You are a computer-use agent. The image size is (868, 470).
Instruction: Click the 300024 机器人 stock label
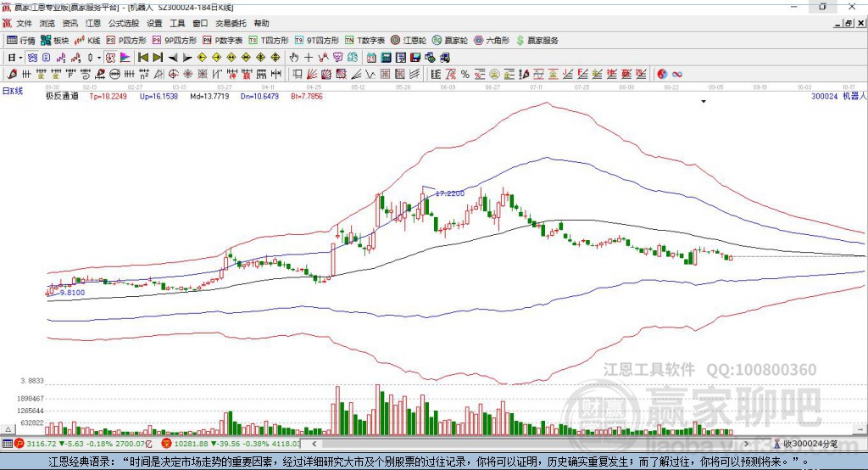click(838, 96)
